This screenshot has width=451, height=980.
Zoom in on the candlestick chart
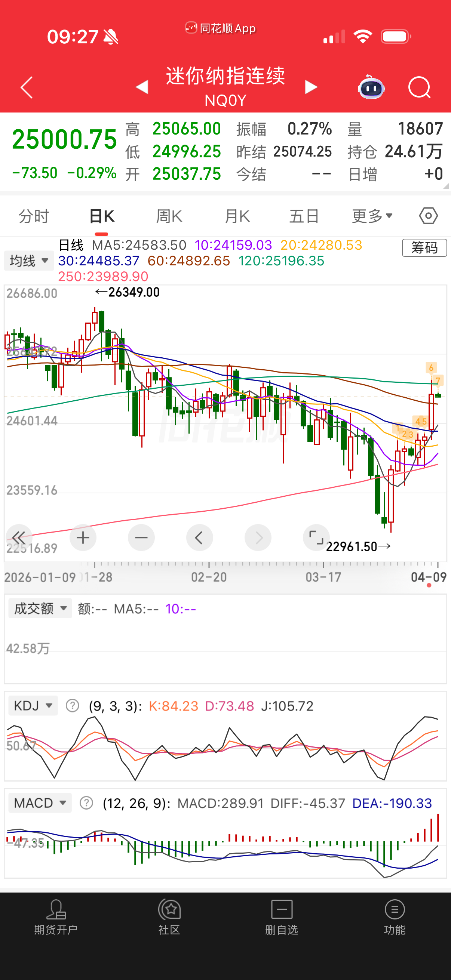click(x=83, y=537)
